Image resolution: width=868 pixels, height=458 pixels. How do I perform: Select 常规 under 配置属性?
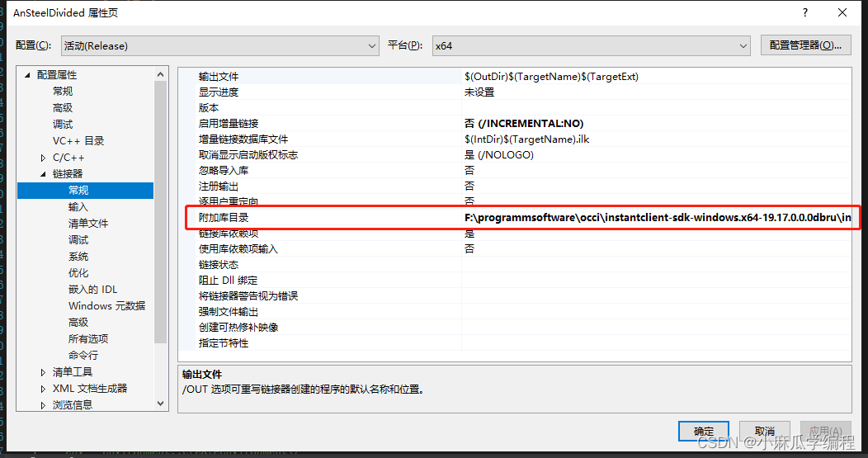pyautogui.click(x=63, y=92)
